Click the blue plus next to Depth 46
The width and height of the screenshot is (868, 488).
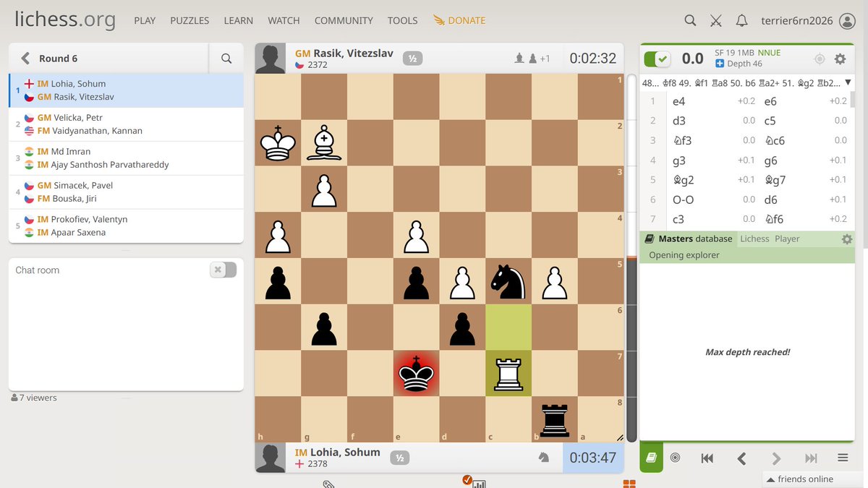[720, 64]
